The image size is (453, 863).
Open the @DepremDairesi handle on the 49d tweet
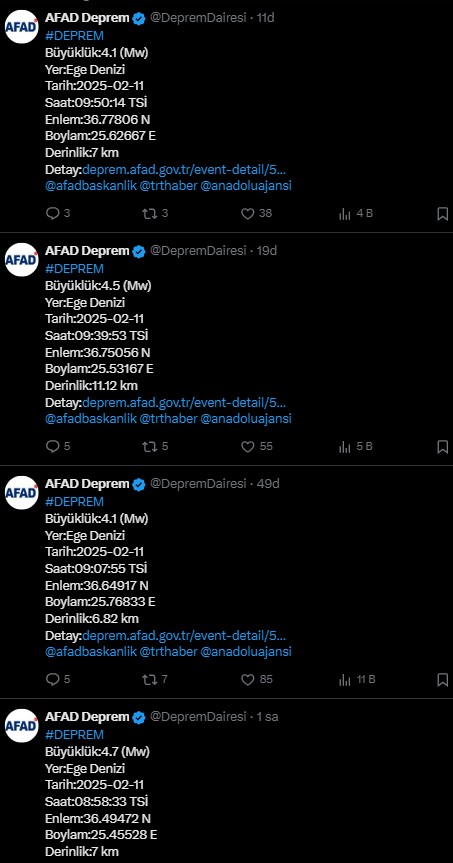198,483
